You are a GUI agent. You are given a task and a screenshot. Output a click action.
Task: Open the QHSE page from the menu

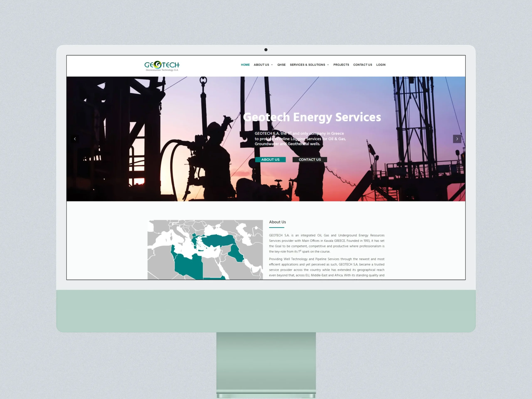tap(281, 65)
